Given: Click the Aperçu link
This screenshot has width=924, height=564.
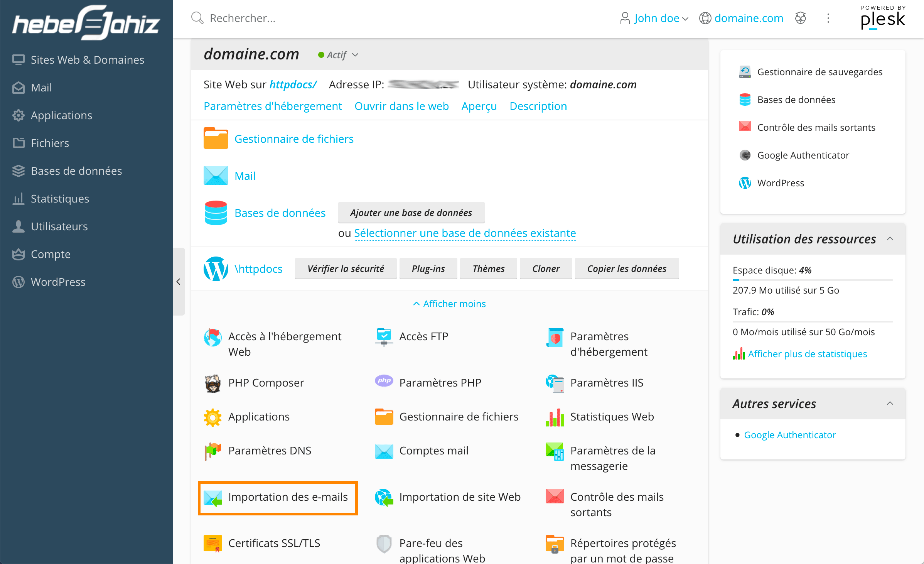Looking at the screenshot, I should (x=479, y=106).
